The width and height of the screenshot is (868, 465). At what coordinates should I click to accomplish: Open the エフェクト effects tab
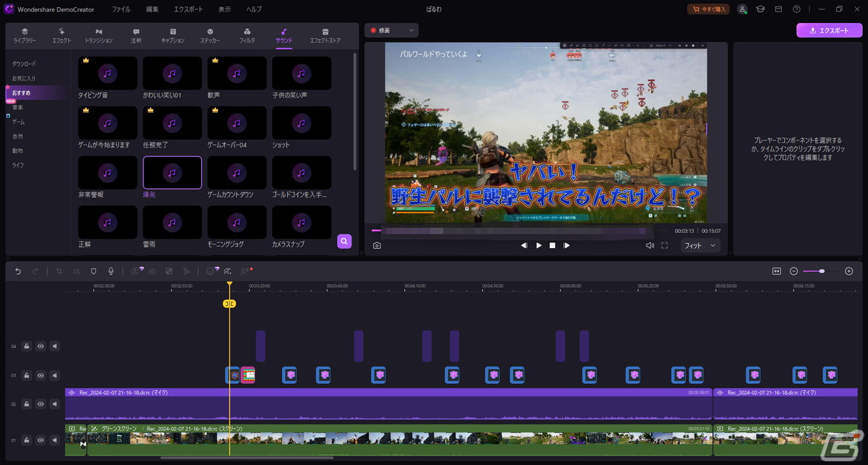[x=61, y=35]
